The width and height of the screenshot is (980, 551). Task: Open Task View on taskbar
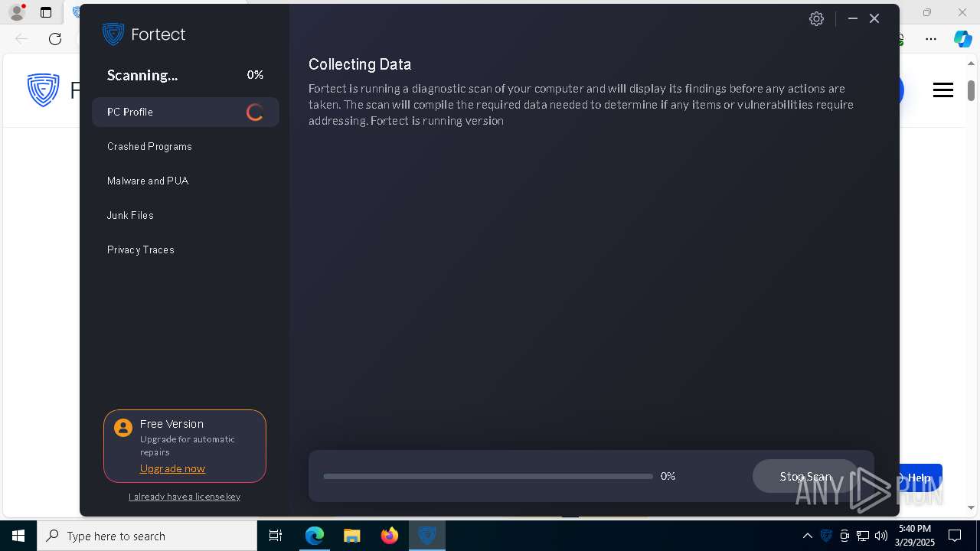pos(276,536)
